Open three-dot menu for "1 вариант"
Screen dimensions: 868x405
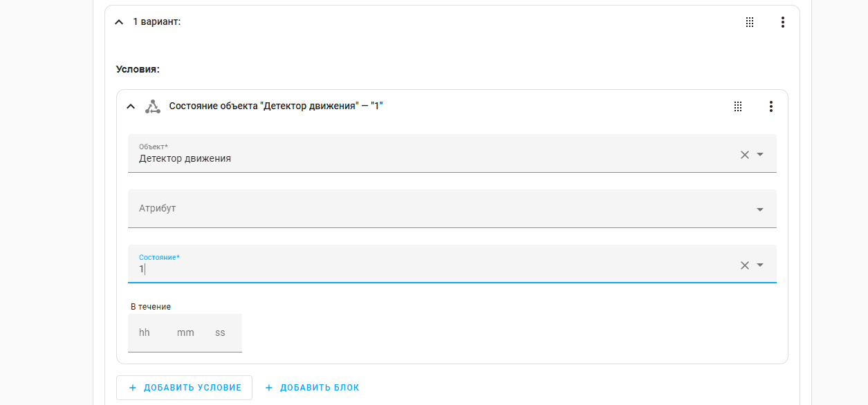[x=783, y=22]
